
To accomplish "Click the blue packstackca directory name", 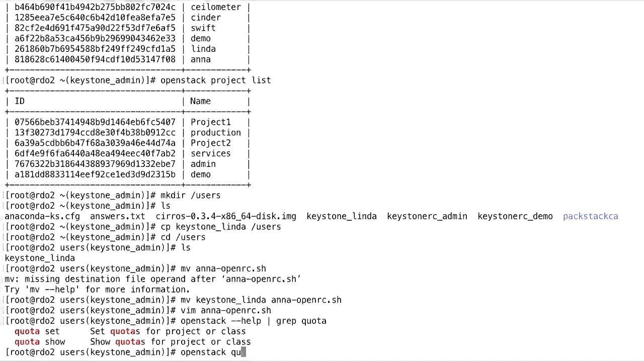I will coord(590,217).
